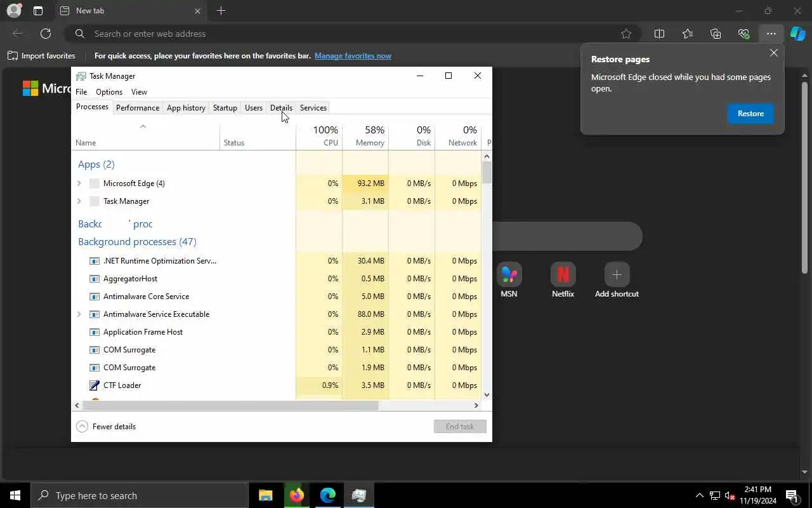This screenshot has width=812, height=508.
Task: Open Task Manager Options menu
Action: click(x=109, y=92)
